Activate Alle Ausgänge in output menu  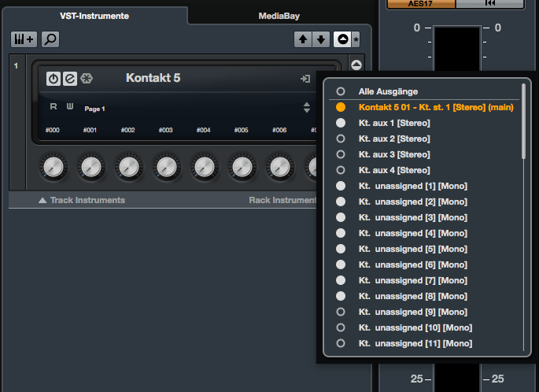(425, 91)
